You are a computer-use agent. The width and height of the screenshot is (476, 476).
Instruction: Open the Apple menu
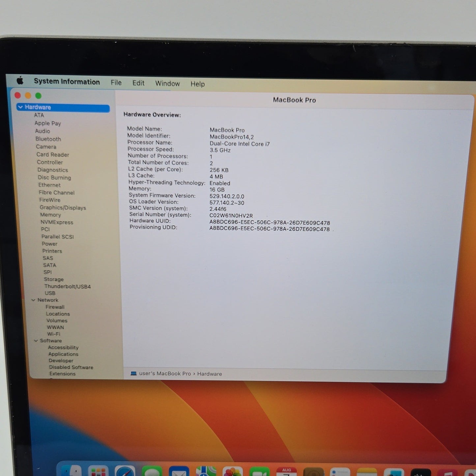(x=20, y=80)
